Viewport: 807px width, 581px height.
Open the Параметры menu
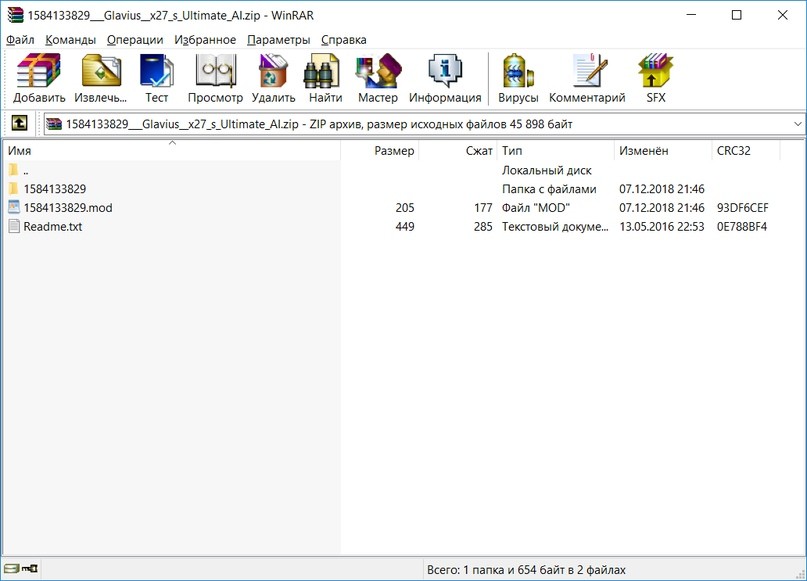click(x=278, y=39)
